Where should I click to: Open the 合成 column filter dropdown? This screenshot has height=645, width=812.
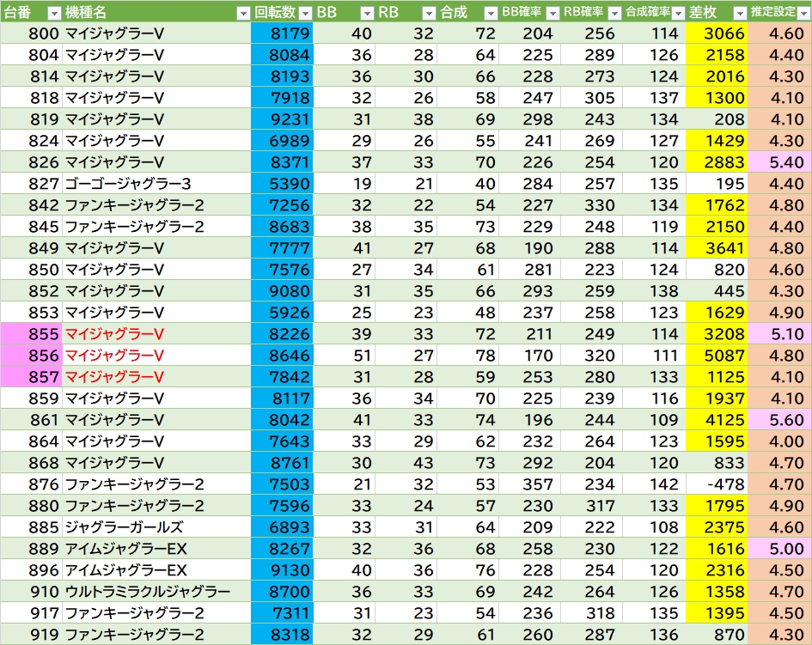(491, 13)
